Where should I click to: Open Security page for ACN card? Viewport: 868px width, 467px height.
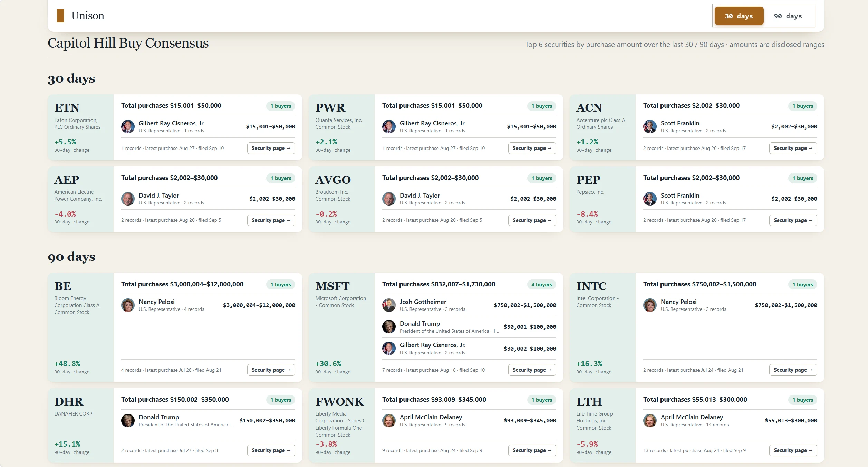[793, 148]
